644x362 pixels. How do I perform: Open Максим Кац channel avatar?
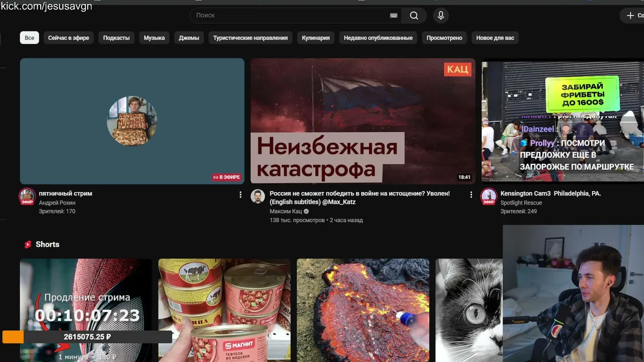click(258, 196)
